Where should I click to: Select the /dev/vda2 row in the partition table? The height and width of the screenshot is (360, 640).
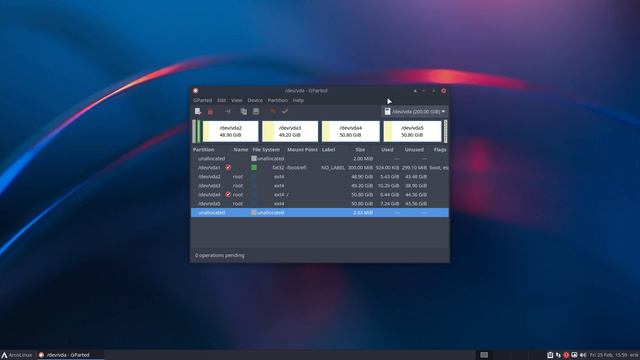[x=320, y=177]
